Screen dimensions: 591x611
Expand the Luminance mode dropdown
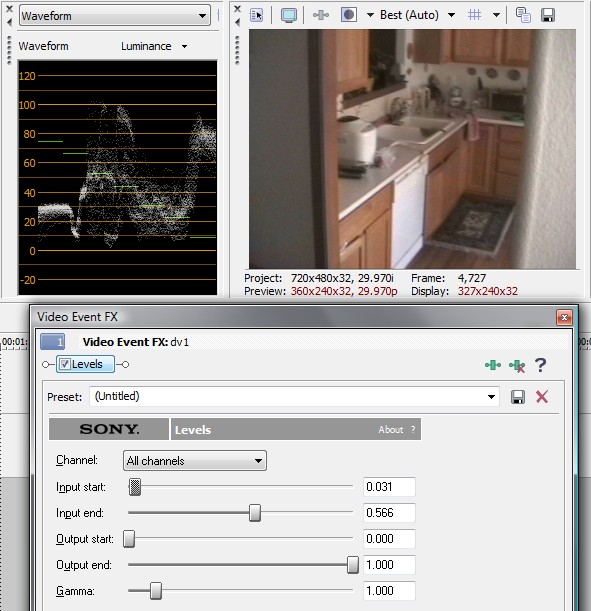154,46
